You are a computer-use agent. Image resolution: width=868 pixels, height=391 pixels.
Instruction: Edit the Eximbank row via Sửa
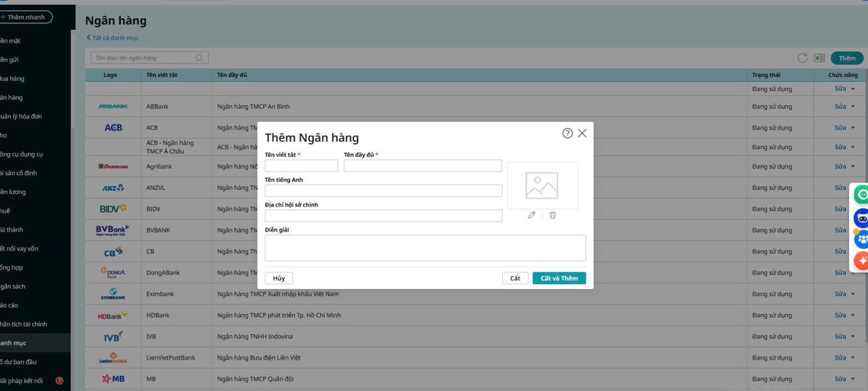[840, 294]
